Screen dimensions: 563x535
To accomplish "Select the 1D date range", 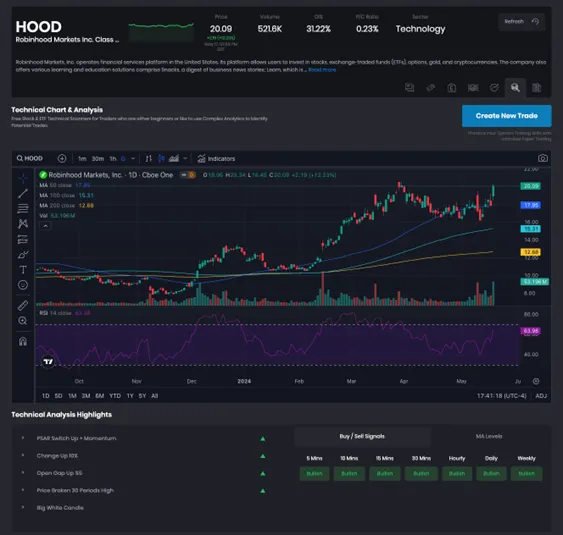I will [x=46, y=396].
